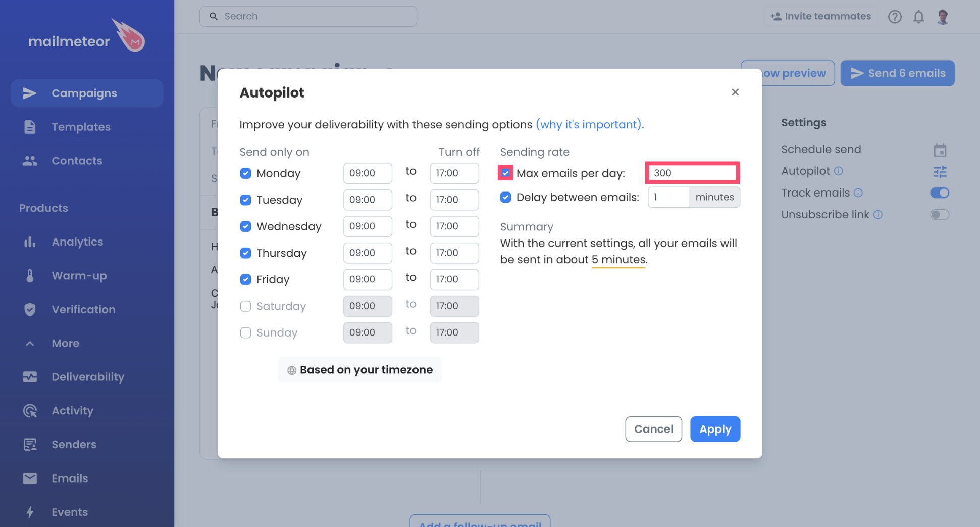
Task: Close the Autopilot dialog
Action: (x=735, y=92)
